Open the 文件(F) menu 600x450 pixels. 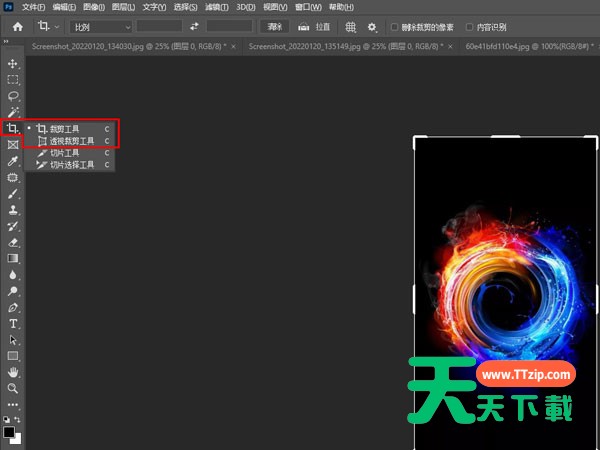pos(33,7)
